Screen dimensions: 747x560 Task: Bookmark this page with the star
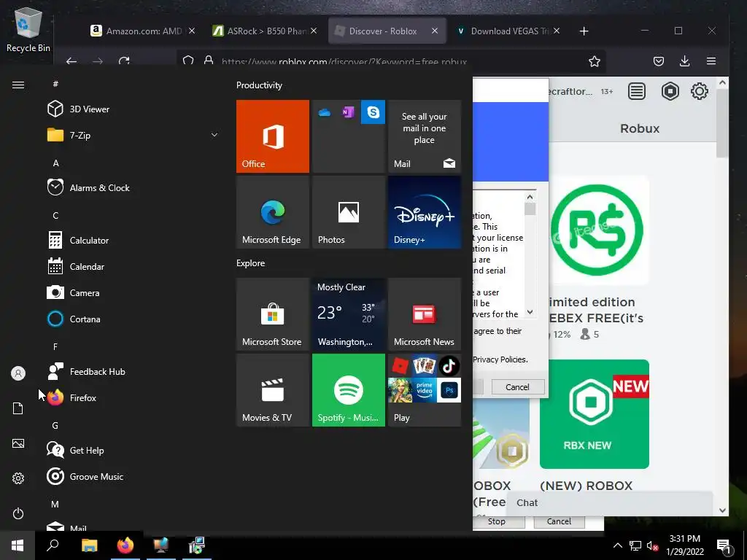(x=594, y=61)
